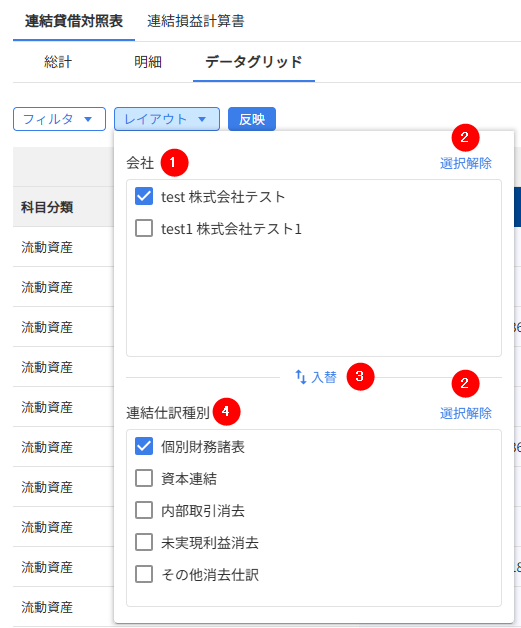Open the レイアウト dropdown
The width and height of the screenshot is (521, 628).
pos(167,119)
